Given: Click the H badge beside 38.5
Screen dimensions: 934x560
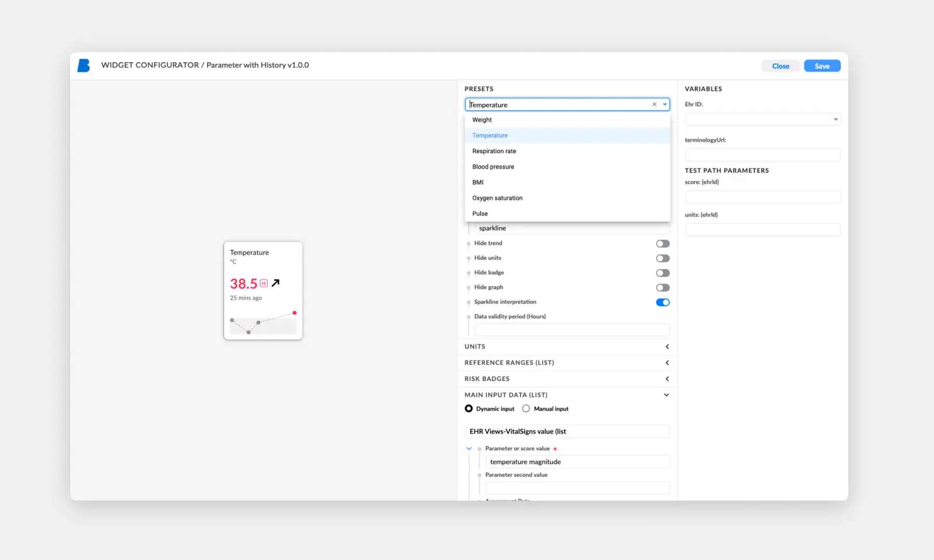Looking at the screenshot, I should 264,283.
